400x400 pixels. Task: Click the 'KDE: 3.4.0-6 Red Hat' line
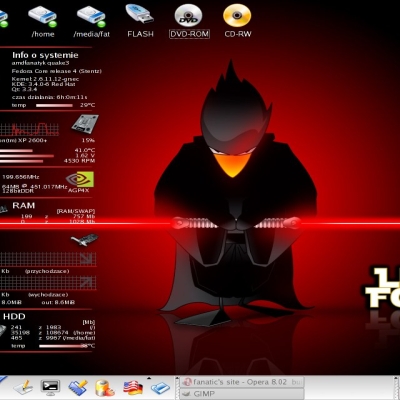pos(43,84)
